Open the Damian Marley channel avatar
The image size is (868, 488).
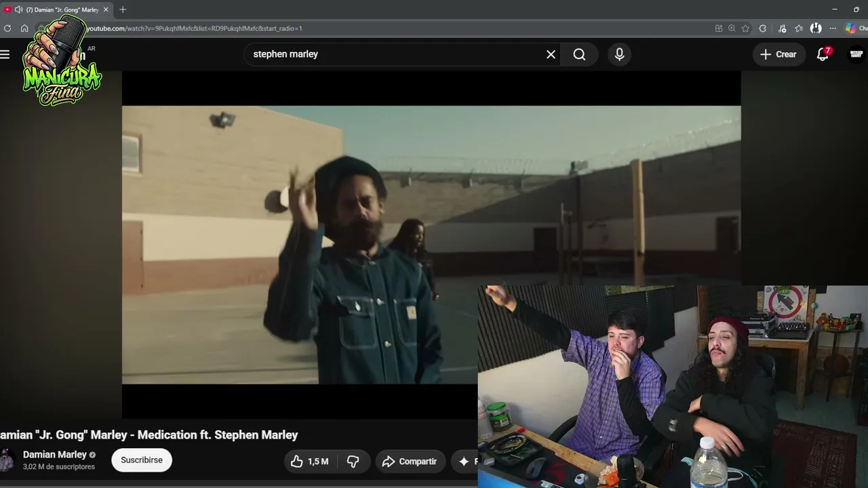click(x=6, y=460)
